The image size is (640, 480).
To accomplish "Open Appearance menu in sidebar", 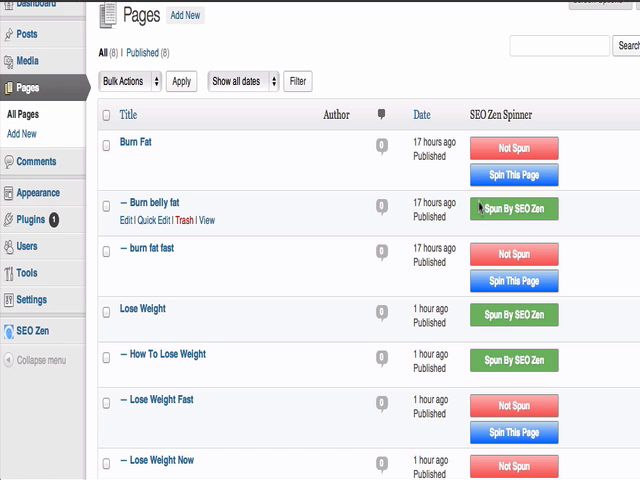I will (38, 193).
